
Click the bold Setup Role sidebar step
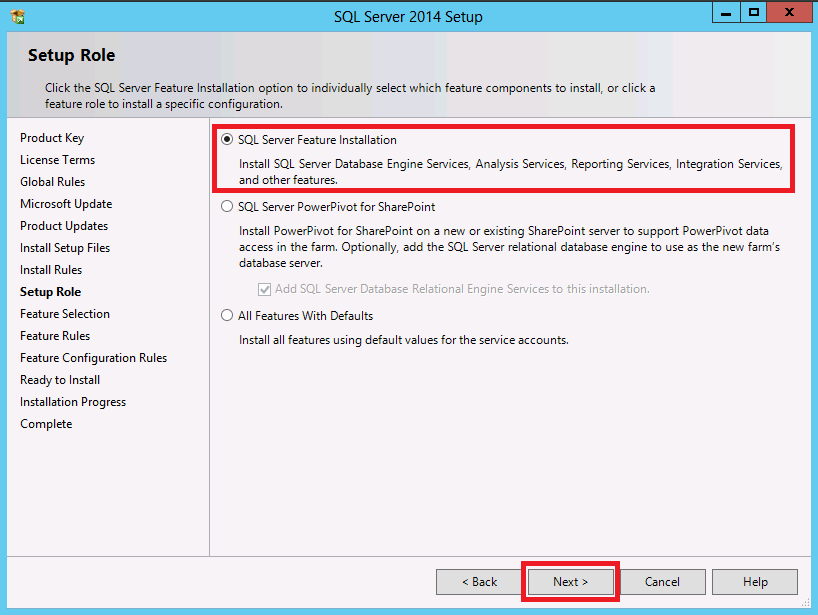[x=50, y=292]
